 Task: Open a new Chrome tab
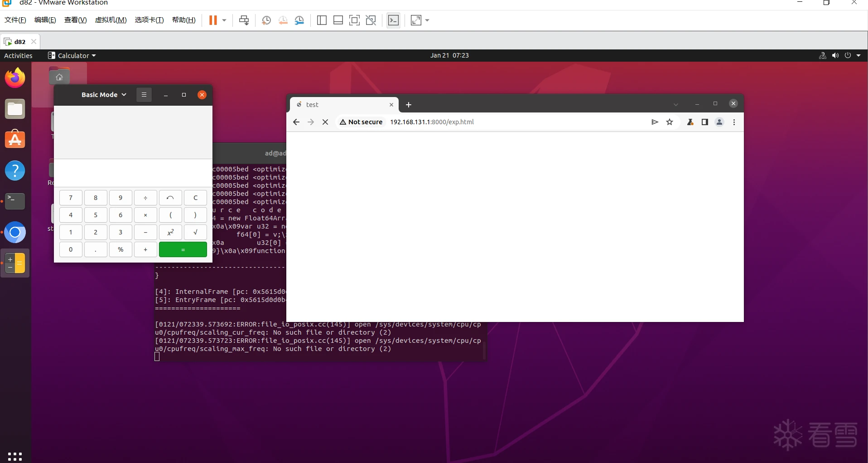pyautogui.click(x=409, y=105)
